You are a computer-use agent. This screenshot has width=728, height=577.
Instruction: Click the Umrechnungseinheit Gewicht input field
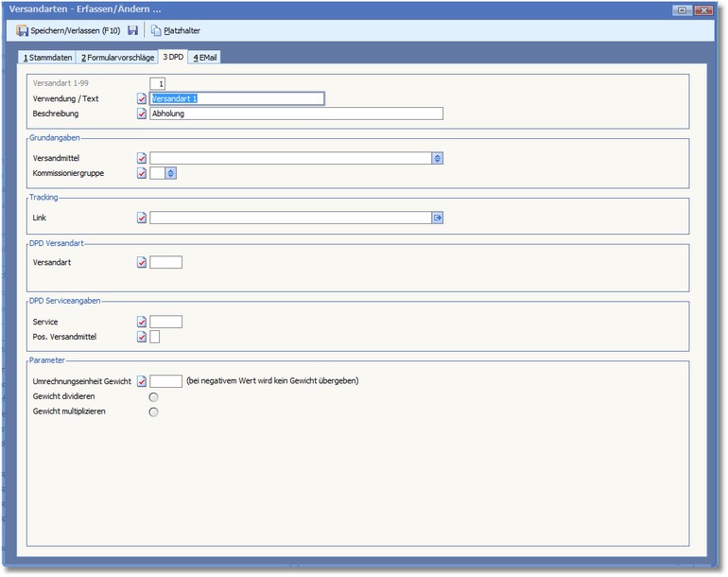point(166,381)
